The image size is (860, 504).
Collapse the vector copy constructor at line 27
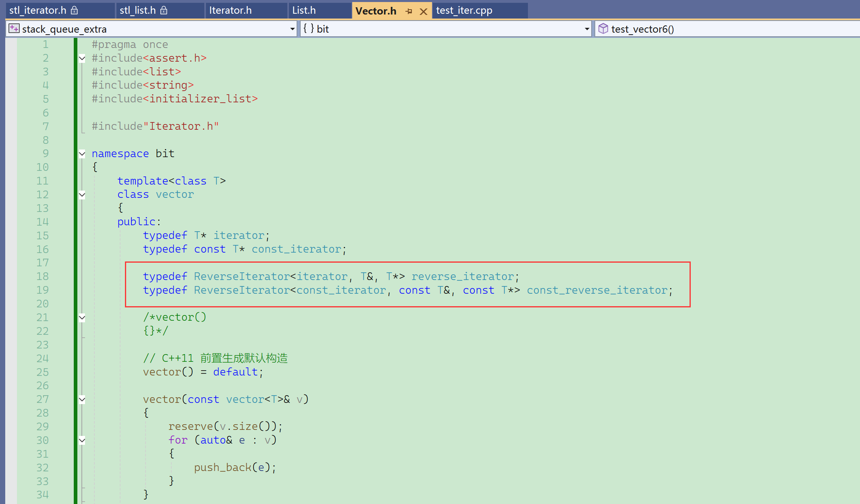coord(82,400)
